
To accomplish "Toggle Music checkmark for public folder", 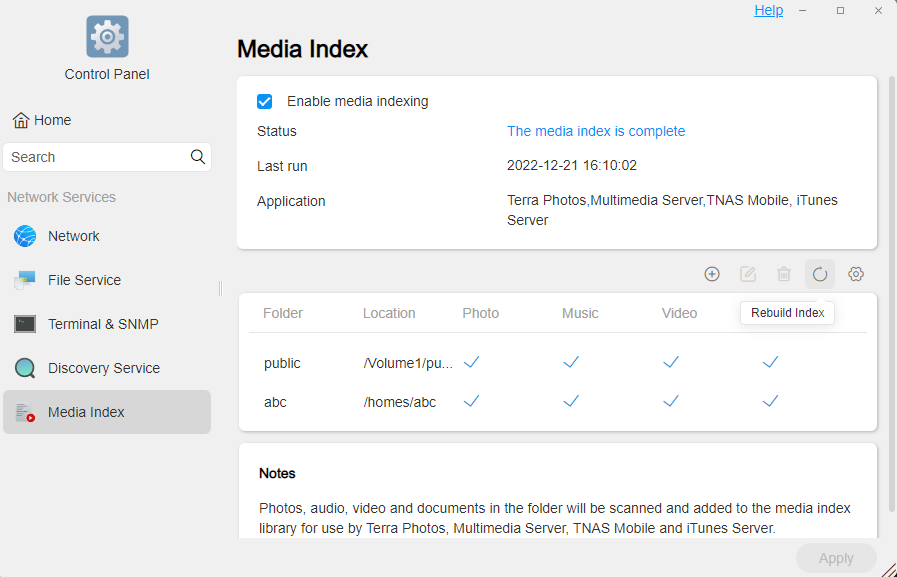I will pyautogui.click(x=571, y=362).
